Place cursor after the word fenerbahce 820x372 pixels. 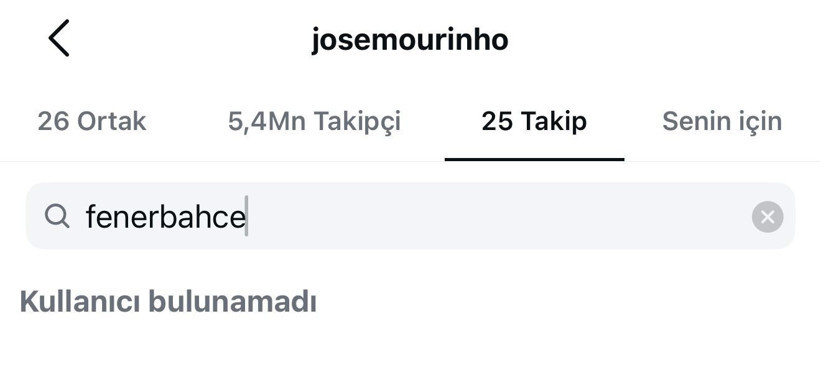tap(248, 216)
